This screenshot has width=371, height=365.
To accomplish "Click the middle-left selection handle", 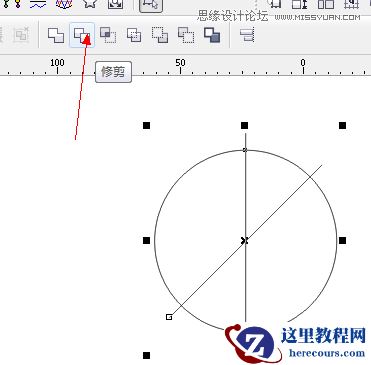I will [146, 240].
